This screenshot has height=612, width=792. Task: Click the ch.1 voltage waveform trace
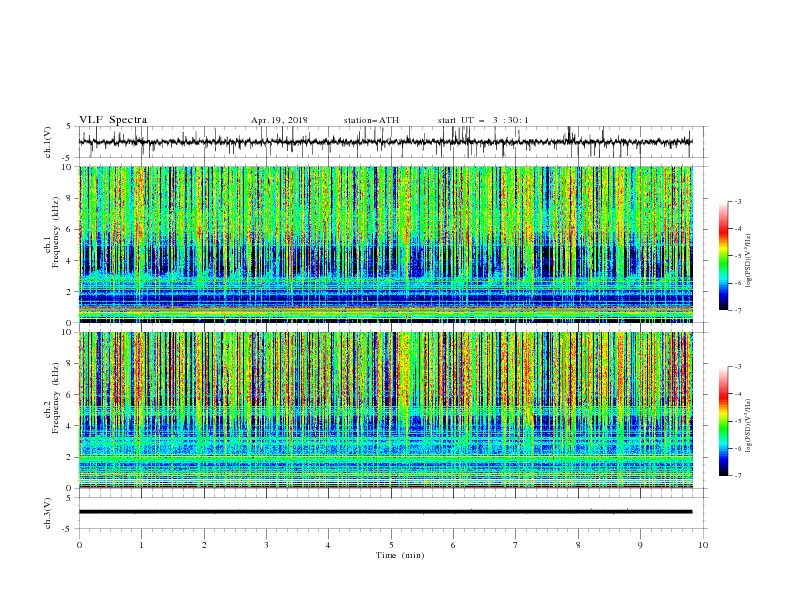point(385,142)
